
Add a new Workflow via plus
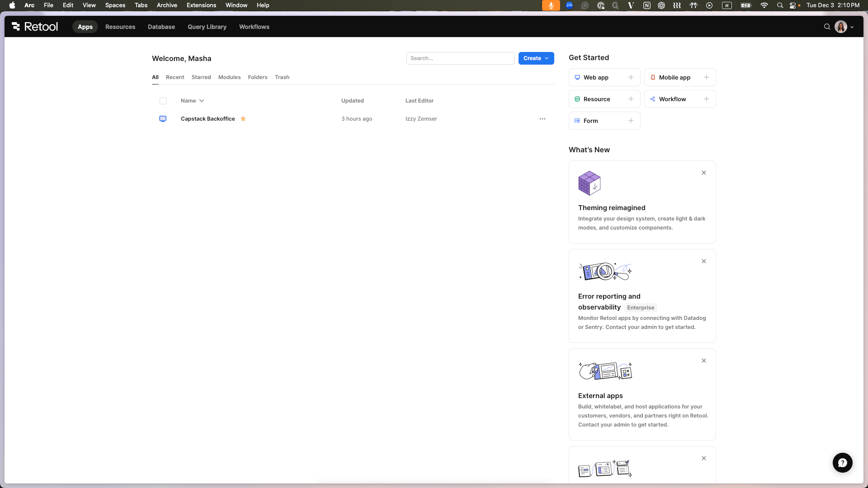(706, 99)
